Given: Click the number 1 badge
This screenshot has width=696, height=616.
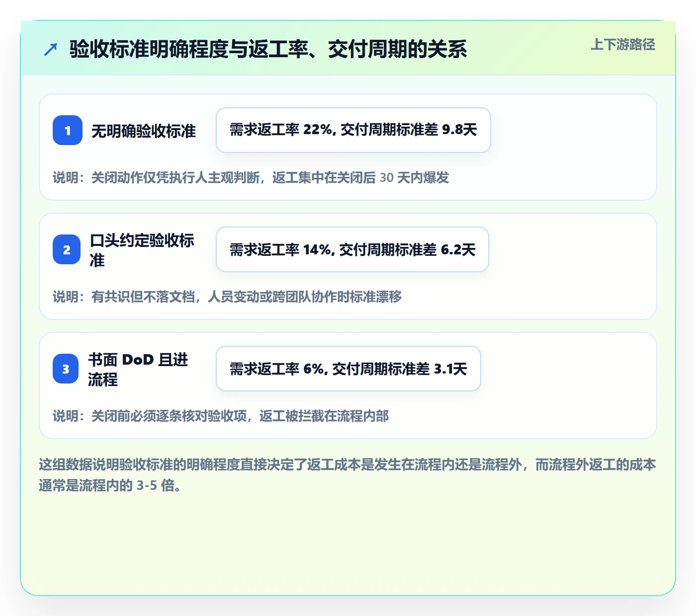Looking at the screenshot, I should point(68,130).
